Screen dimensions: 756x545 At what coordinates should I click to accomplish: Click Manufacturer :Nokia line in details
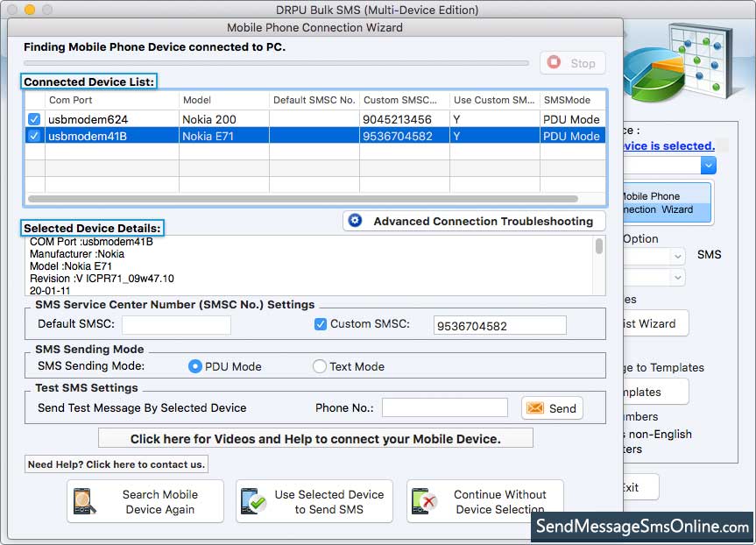77,254
